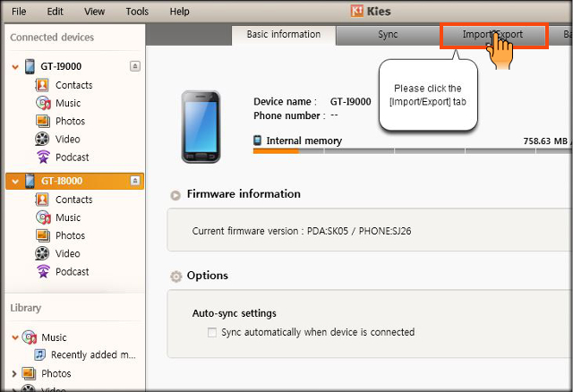Click the Firmware information arrow icon
Image resolution: width=573 pixels, height=392 pixels.
coord(175,195)
